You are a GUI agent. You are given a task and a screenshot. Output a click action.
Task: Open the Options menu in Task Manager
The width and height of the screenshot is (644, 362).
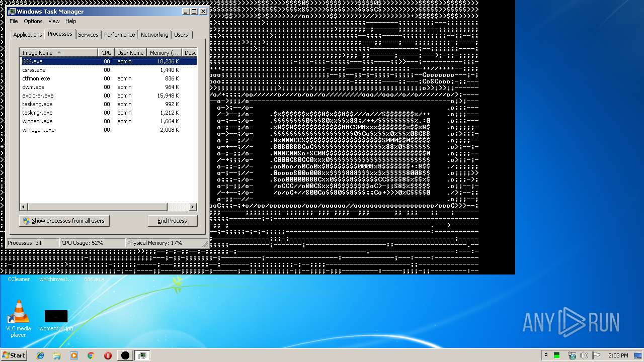(33, 21)
